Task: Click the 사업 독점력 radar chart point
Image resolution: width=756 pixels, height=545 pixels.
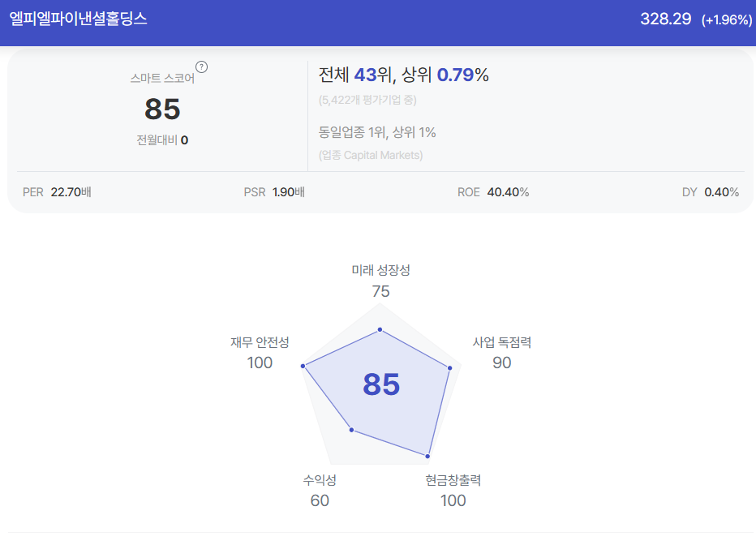Action: pyautogui.click(x=450, y=367)
